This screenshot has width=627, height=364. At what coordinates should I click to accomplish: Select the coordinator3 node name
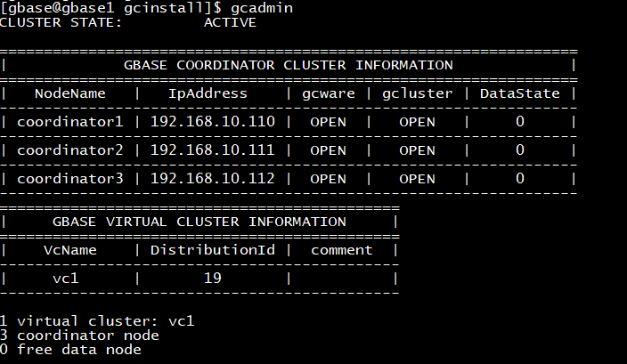[70, 178]
